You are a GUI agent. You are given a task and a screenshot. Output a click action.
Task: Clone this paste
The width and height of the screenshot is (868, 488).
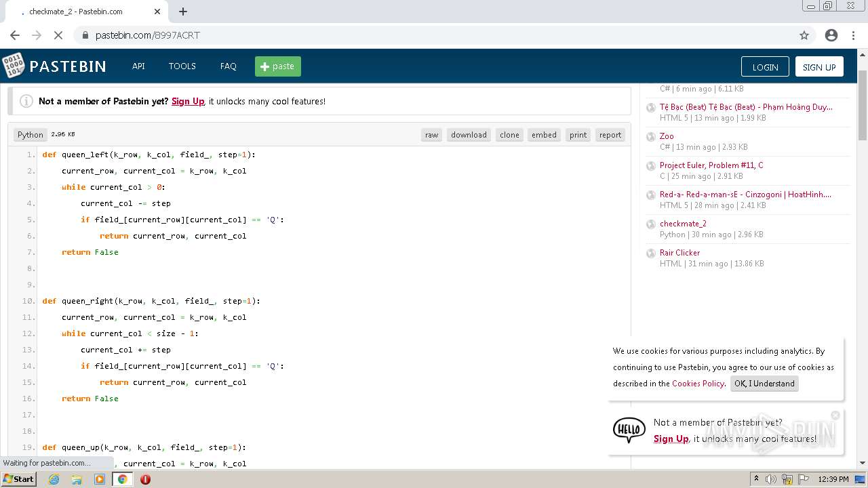509,135
